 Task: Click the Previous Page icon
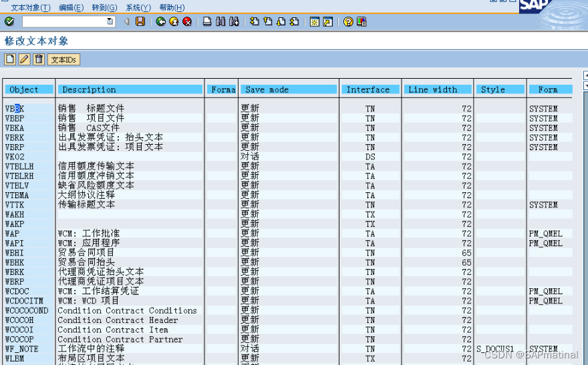tap(268, 22)
